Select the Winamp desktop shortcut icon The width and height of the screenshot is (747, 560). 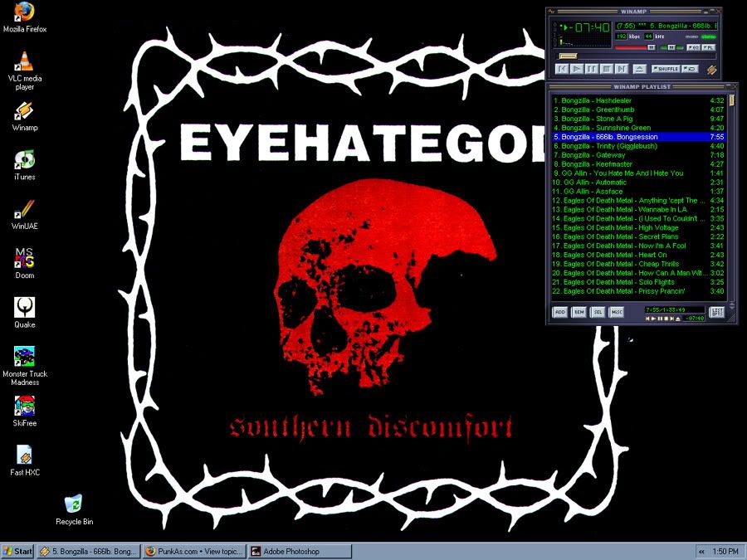25,116
